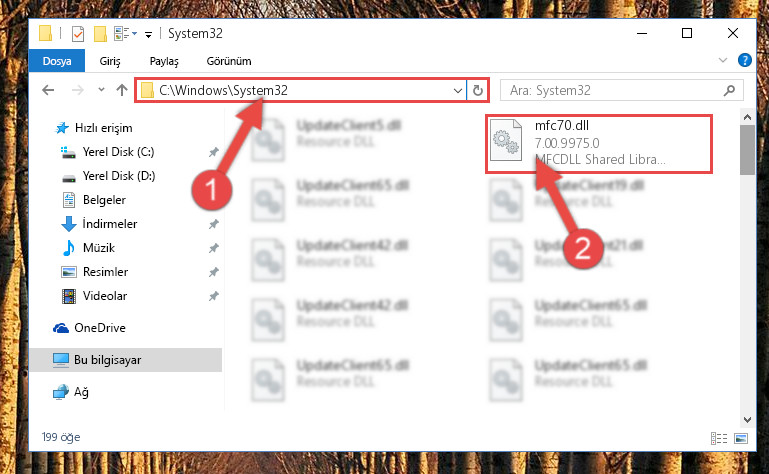Click the search magnifier icon

[x=729, y=90]
